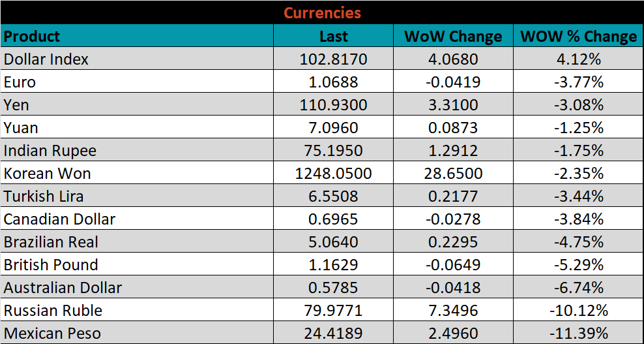Select Brazilian Real percent change -4.75%

point(579,242)
